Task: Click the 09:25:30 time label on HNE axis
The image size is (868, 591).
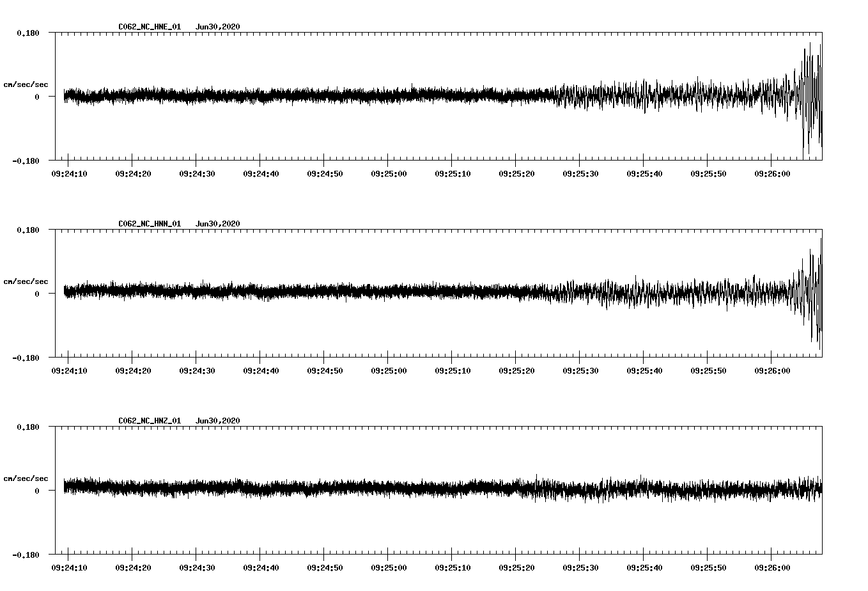Action: coord(580,174)
